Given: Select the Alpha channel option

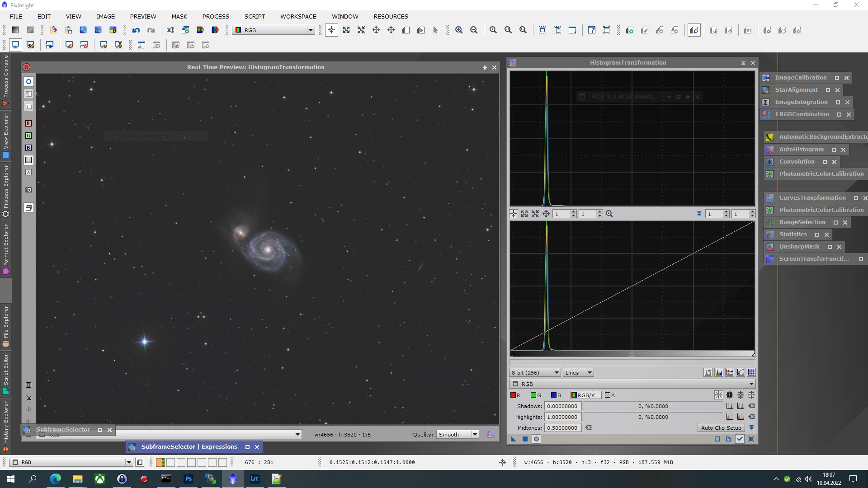Looking at the screenshot, I should [x=610, y=395].
